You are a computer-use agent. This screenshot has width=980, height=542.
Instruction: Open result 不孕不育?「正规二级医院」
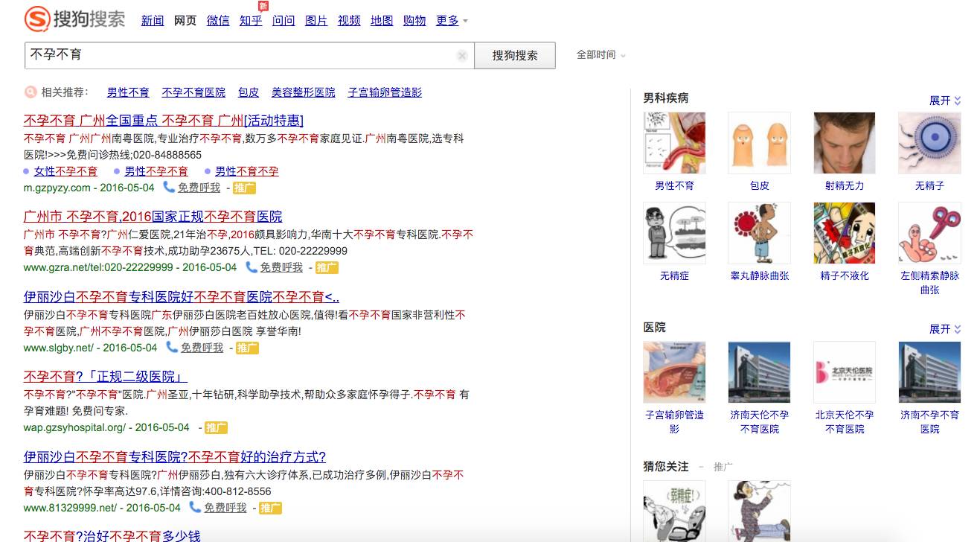coord(106,377)
